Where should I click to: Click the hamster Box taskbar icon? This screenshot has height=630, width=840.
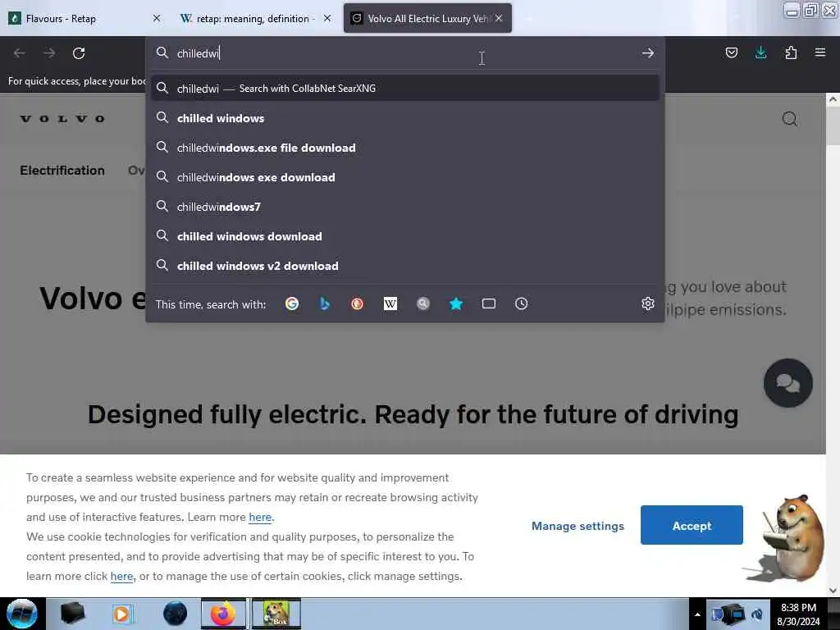coord(276,614)
